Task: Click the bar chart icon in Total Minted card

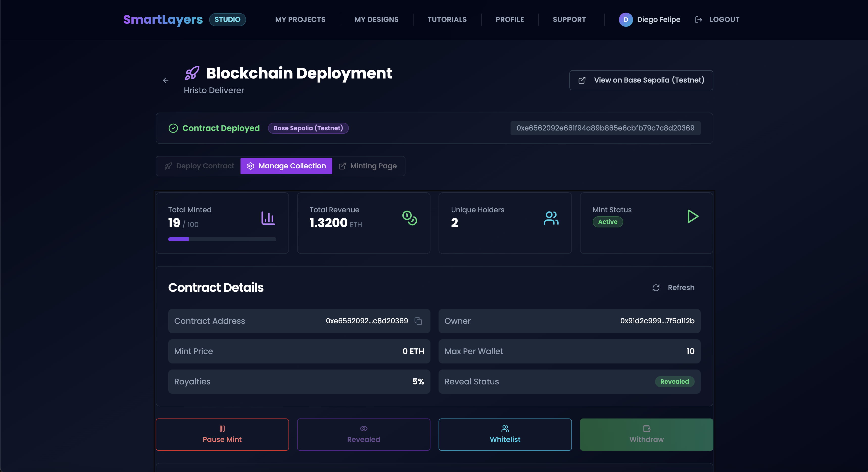Action: 268,219
